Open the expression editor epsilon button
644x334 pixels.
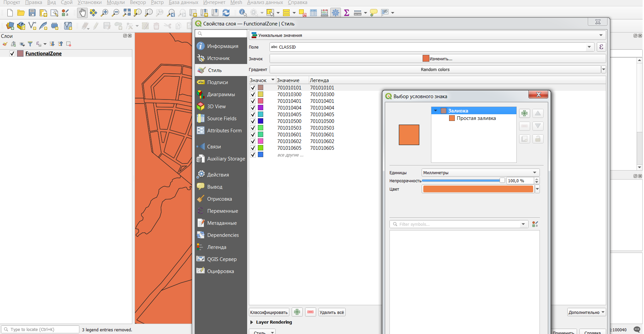point(601,47)
